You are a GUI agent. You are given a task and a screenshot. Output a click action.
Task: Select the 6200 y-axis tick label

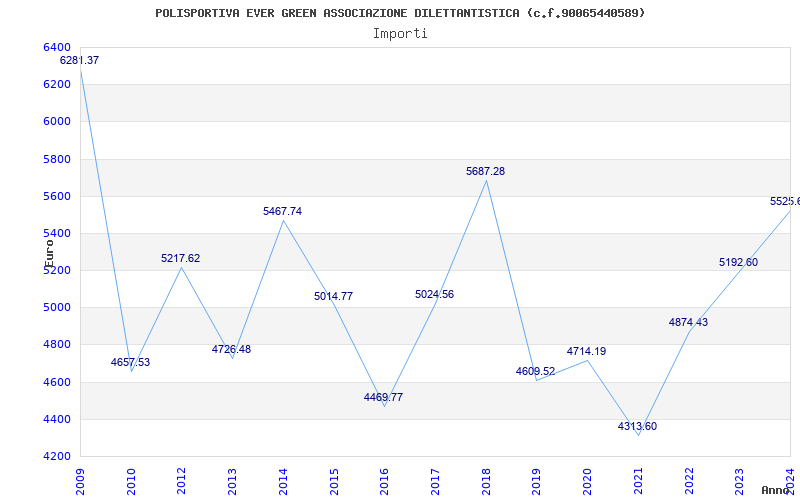tap(57, 84)
